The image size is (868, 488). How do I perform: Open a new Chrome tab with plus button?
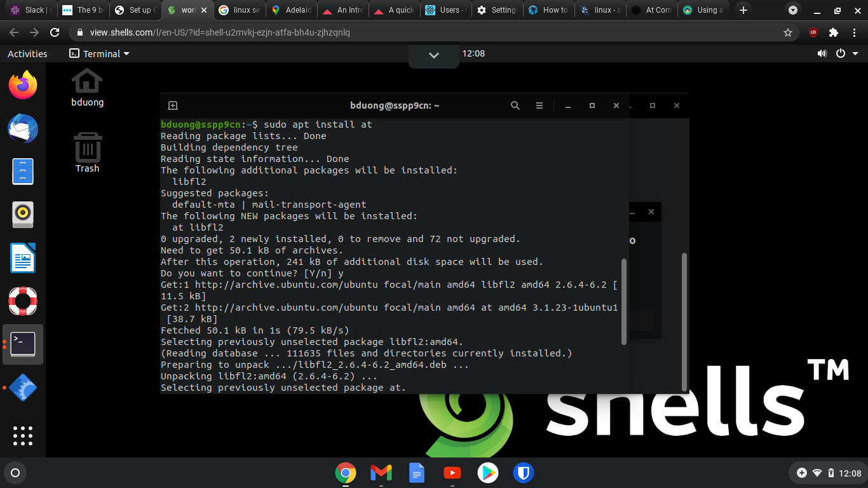tap(743, 10)
